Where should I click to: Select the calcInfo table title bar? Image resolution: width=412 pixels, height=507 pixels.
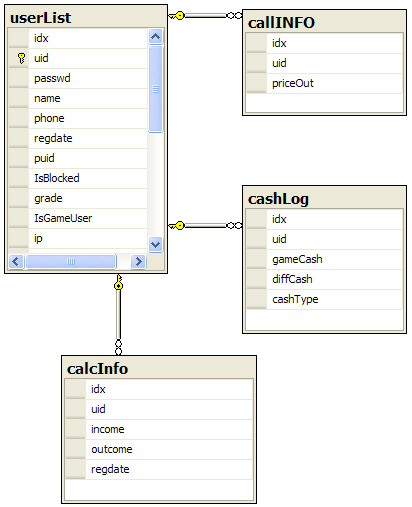(159, 368)
